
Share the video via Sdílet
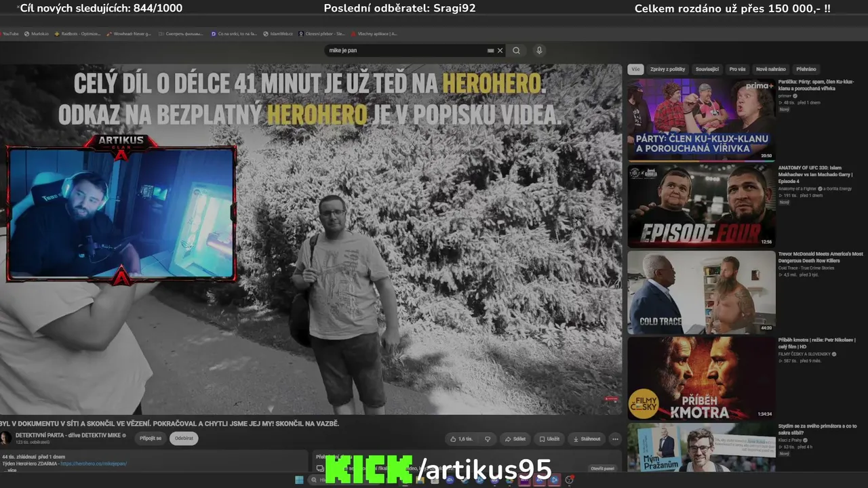pos(515,439)
